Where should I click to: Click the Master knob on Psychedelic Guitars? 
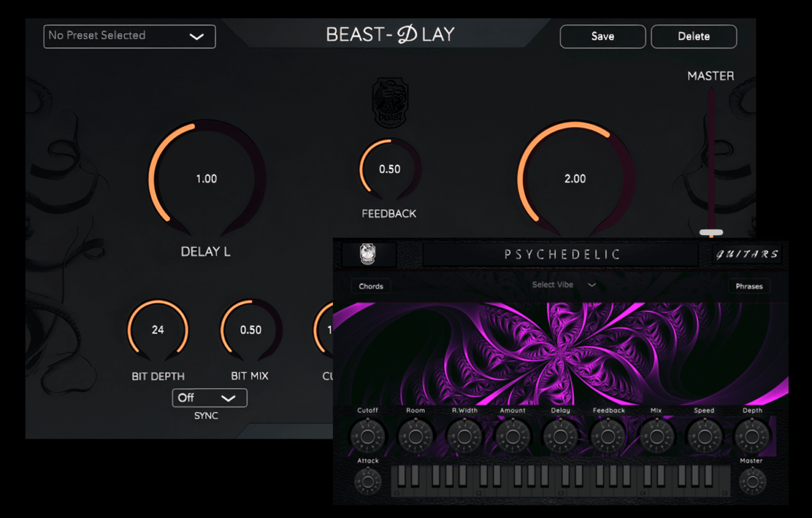pyautogui.click(x=752, y=481)
